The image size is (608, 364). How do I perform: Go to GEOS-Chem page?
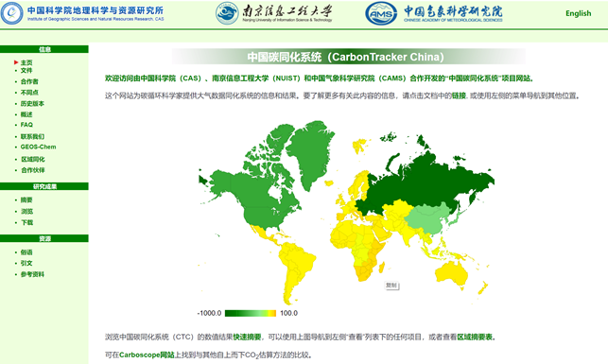point(38,147)
